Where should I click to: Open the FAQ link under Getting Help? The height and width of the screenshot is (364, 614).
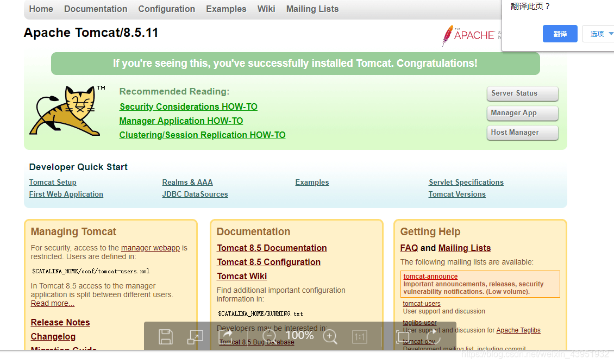(x=409, y=248)
